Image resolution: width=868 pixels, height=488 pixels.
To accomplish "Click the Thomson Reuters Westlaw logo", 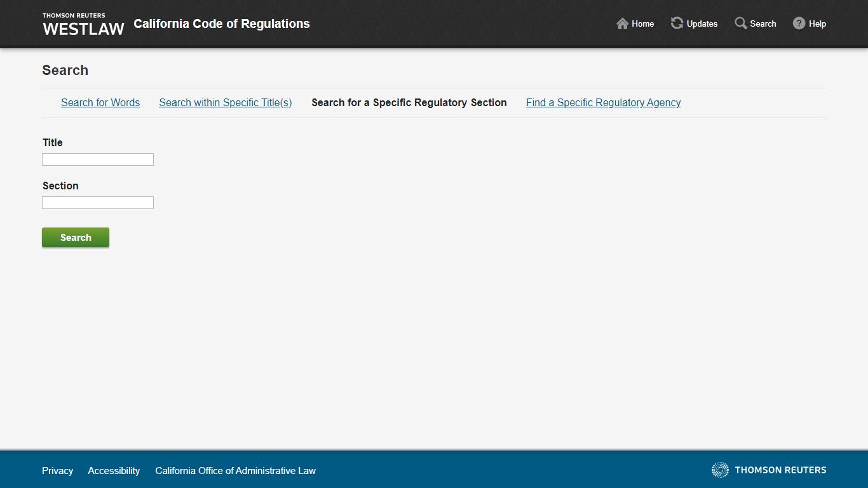I will pyautogui.click(x=83, y=24).
